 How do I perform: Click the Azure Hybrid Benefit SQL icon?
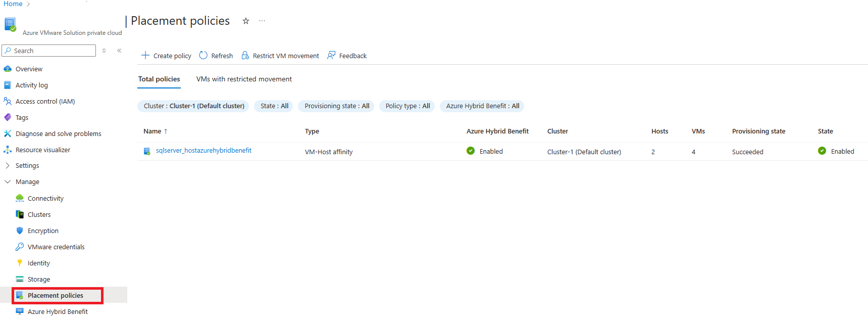tap(20, 311)
